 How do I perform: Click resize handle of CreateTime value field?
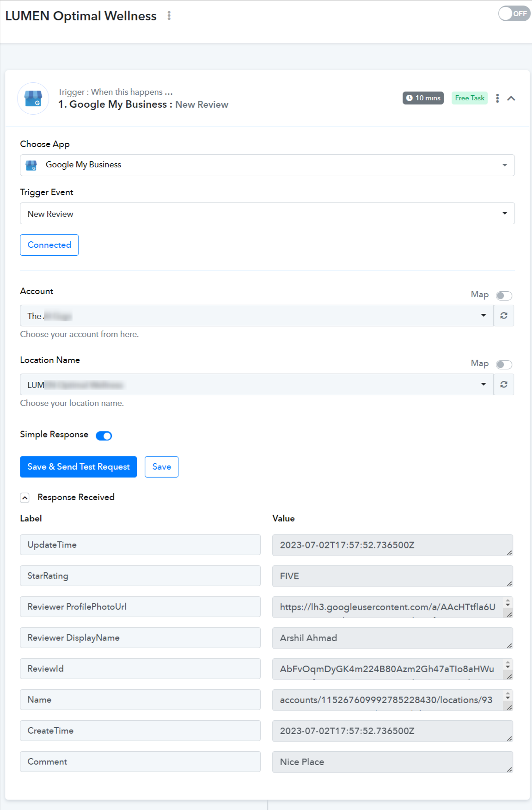point(509,738)
